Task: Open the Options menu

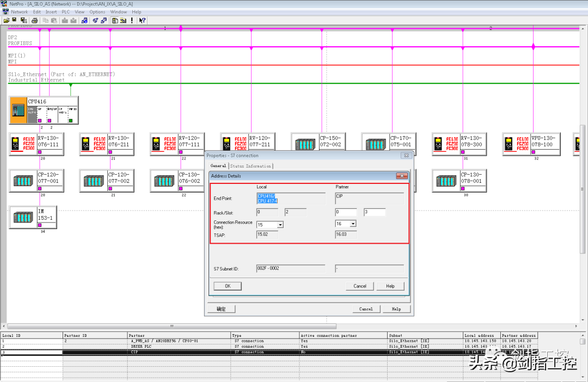Action: tap(97, 11)
